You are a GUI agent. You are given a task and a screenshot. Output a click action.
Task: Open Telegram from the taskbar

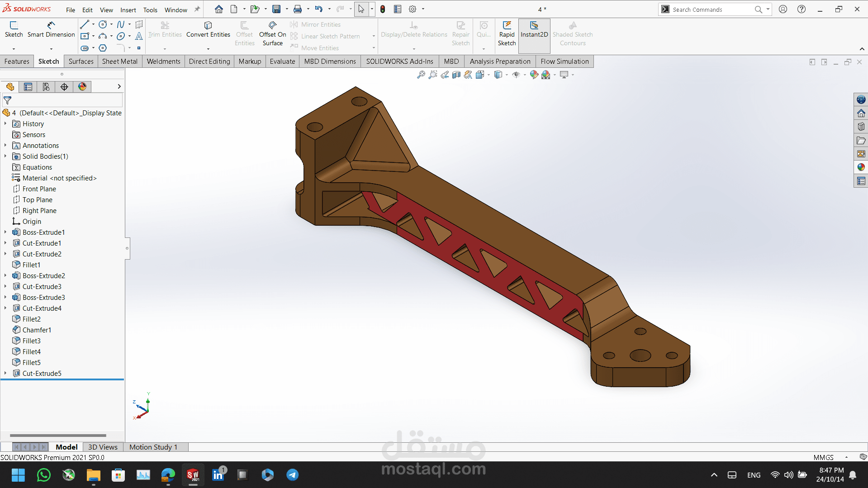[x=292, y=475]
